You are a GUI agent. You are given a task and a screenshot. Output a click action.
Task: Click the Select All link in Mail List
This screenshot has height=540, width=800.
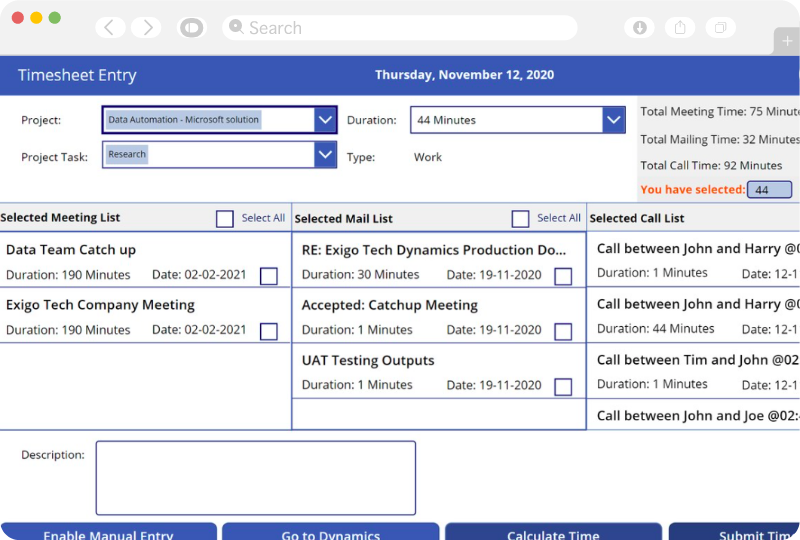[x=559, y=218]
